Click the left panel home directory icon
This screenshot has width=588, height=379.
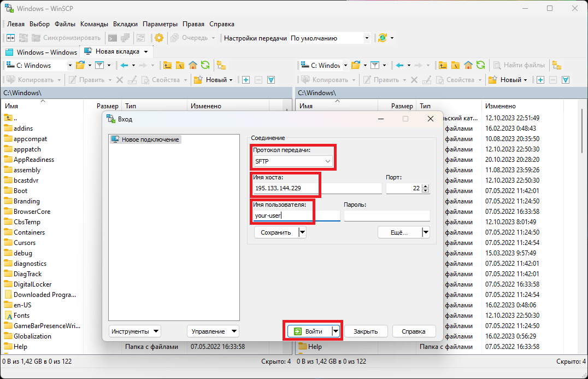point(192,65)
